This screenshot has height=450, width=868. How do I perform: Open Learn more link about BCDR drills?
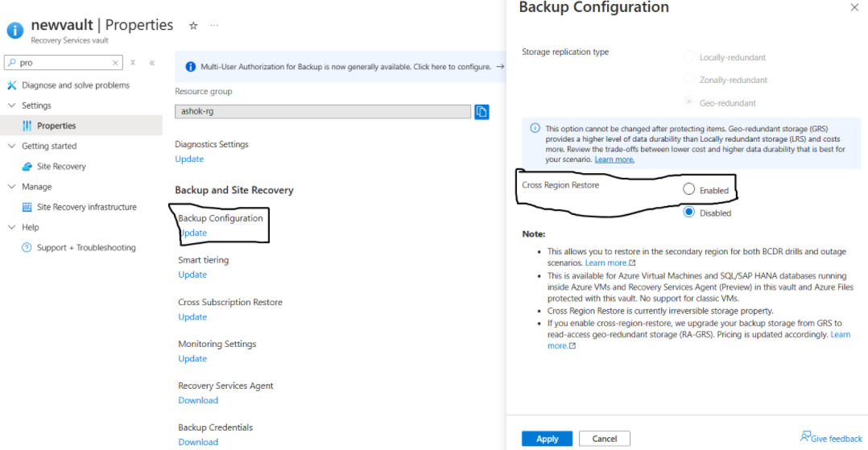pos(610,263)
